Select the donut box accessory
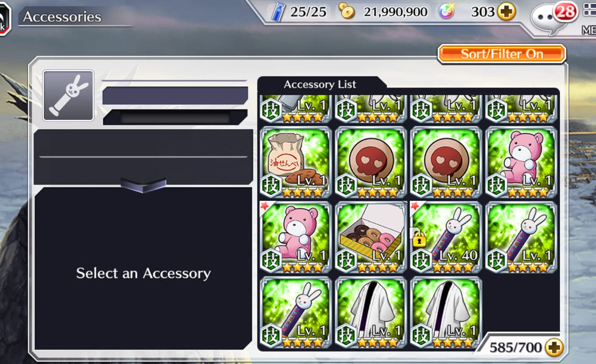596x364 pixels. [x=371, y=237]
